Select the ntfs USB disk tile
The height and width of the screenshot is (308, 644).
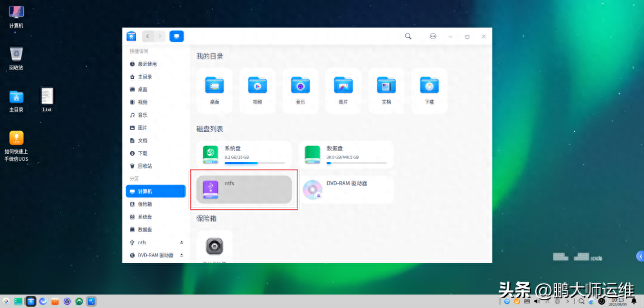point(244,190)
